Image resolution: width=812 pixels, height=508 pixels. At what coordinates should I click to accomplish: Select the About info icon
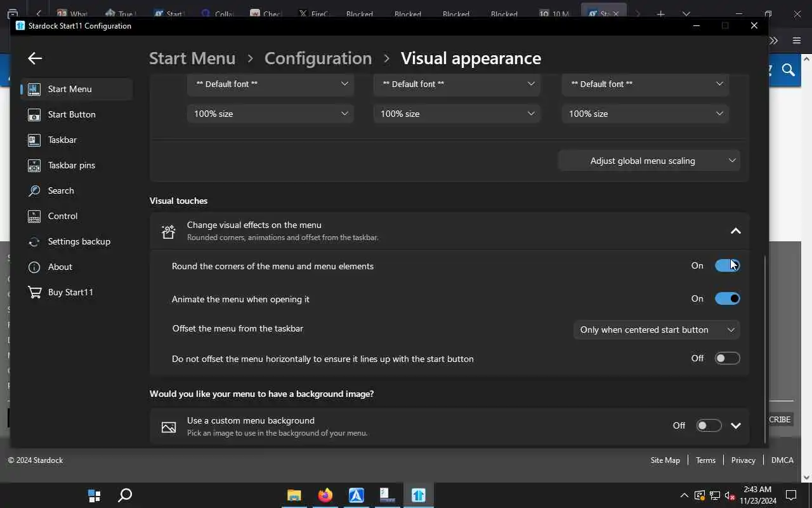point(34,267)
